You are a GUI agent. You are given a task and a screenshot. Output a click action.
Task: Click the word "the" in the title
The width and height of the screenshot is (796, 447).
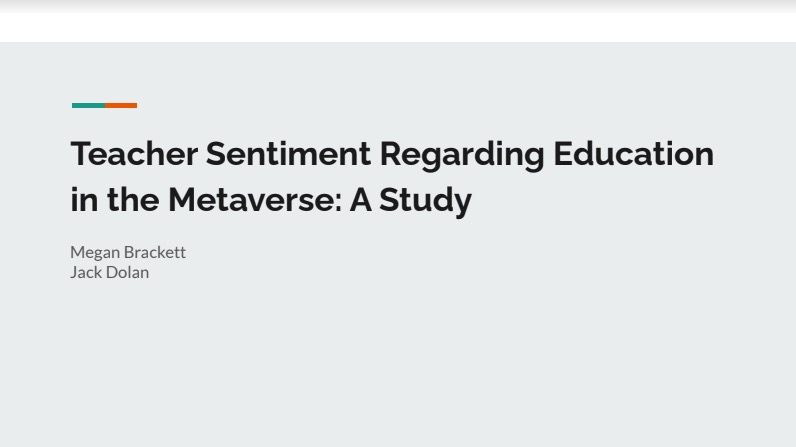(x=133, y=200)
